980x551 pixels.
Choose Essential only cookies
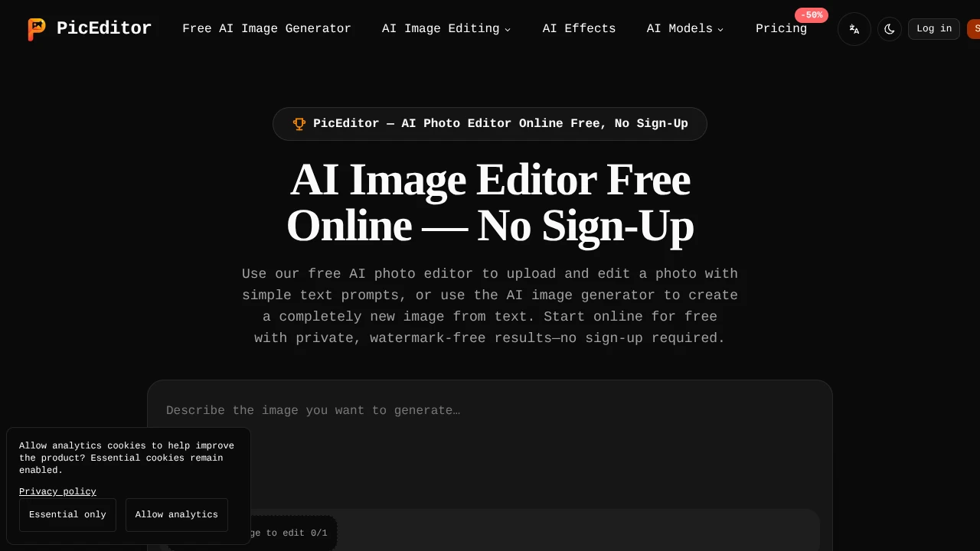(x=67, y=515)
